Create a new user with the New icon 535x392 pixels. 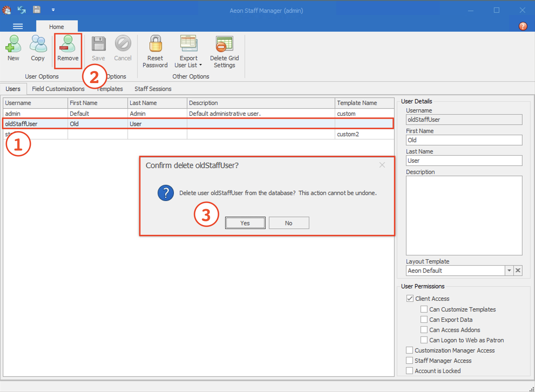click(x=13, y=49)
